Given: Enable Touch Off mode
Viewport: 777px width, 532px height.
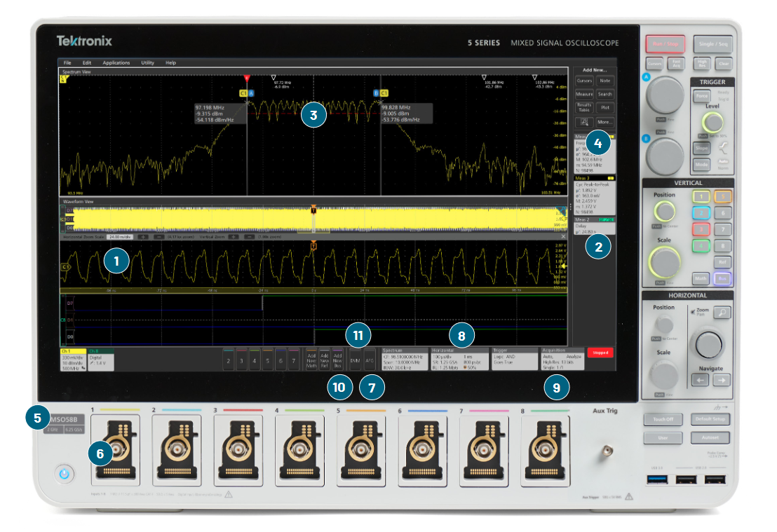Looking at the screenshot, I should pos(665,418).
